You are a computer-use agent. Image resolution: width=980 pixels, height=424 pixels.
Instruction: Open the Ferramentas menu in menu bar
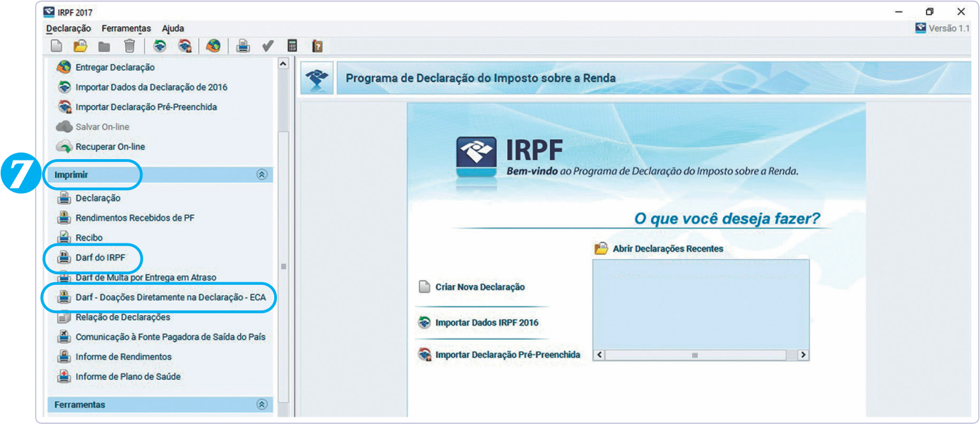coord(126,28)
